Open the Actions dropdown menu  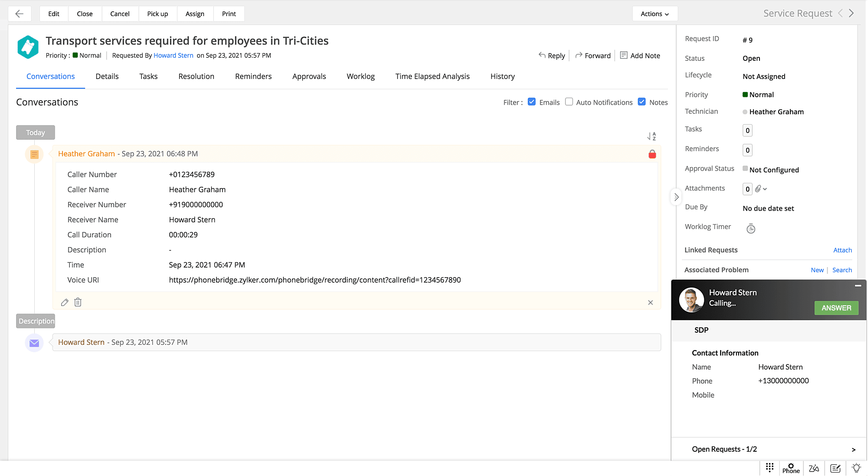[x=654, y=14]
